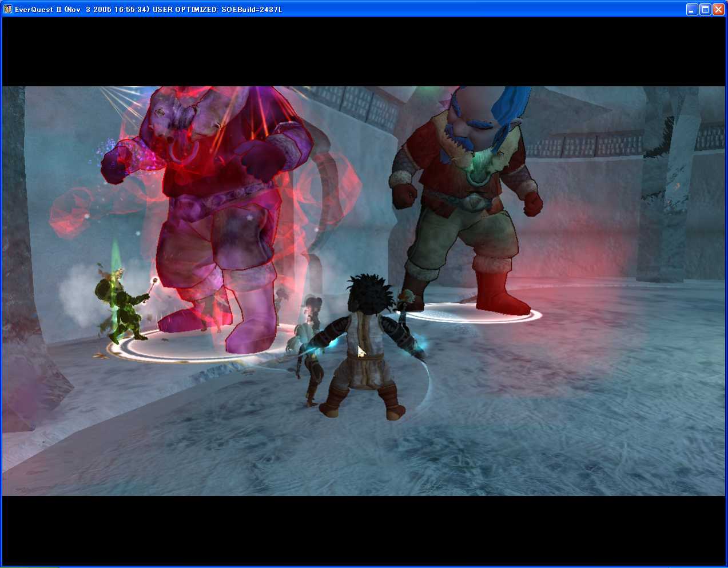Close the EverQuest II window
This screenshot has height=568, width=728.
click(718, 9)
